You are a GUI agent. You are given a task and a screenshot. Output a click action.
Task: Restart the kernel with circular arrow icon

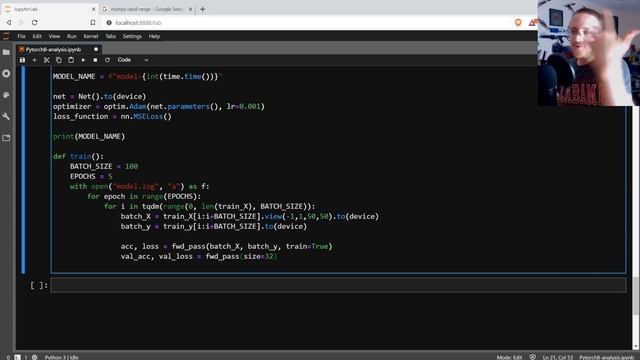(x=107, y=60)
